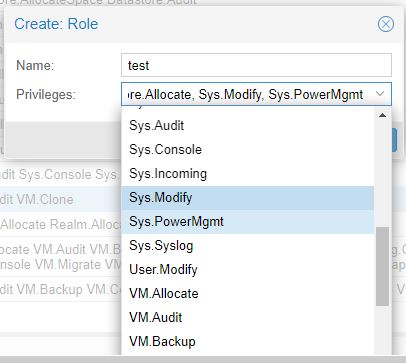
Task: Collapse the Privileges dropdown arrow
Action: tap(380, 94)
